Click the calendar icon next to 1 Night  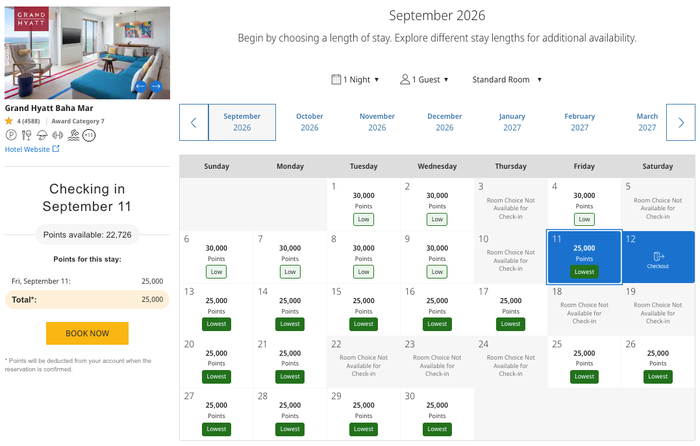coord(336,79)
